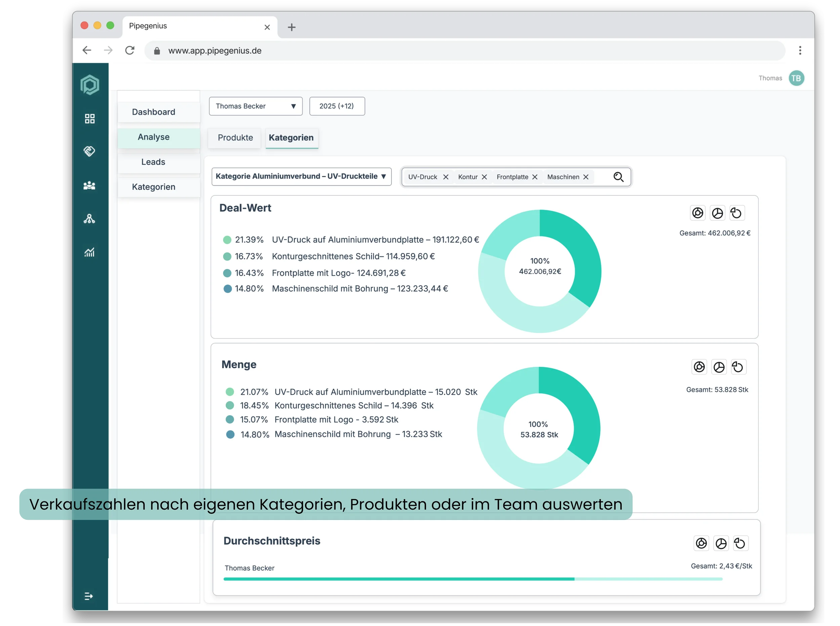The width and height of the screenshot is (840, 626).
Task: Open the dashboard grid icon in sidebar
Action: 90,119
